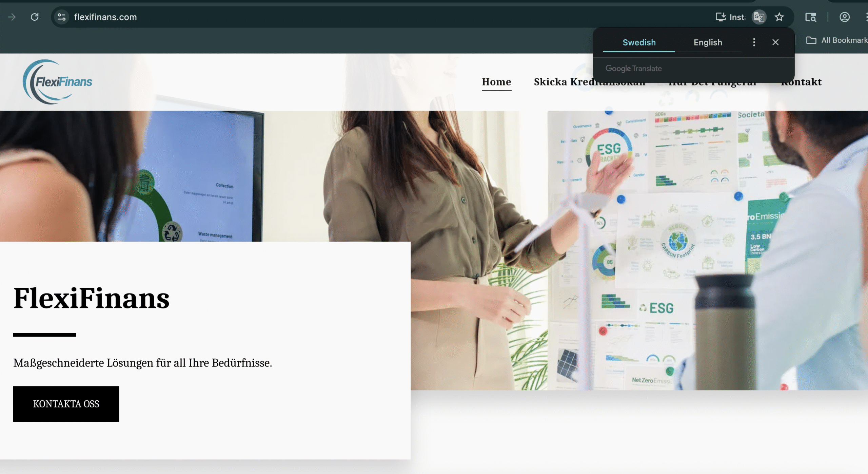The height and width of the screenshot is (474, 868).
Task: Click the browser forward arrow
Action: point(12,17)
